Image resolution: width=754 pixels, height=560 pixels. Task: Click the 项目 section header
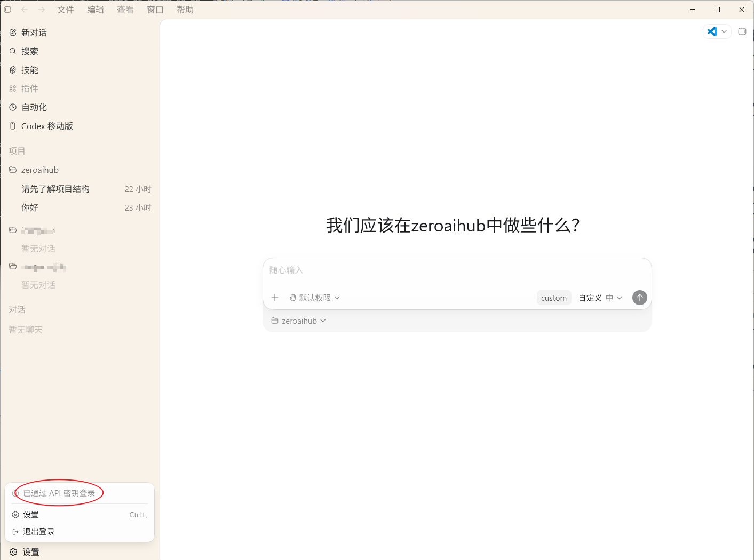click(x=17, y=151)
